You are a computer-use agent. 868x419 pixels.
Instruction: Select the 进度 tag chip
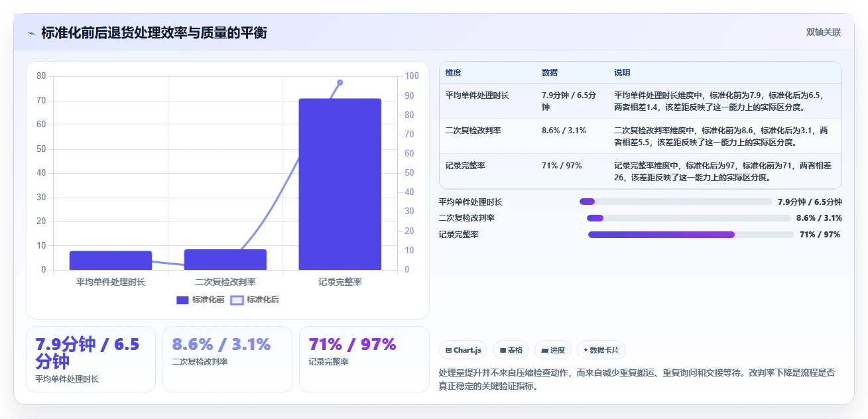pyautogui.click(x=552, y=350)
